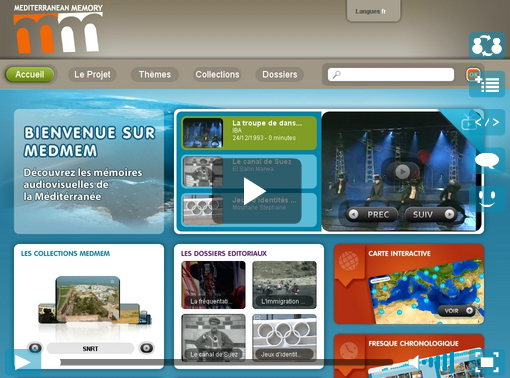The width and height of the screenshot is (510, 378).
Task: Go to previous collection before SNRT
Action: [x=35, y=348]
